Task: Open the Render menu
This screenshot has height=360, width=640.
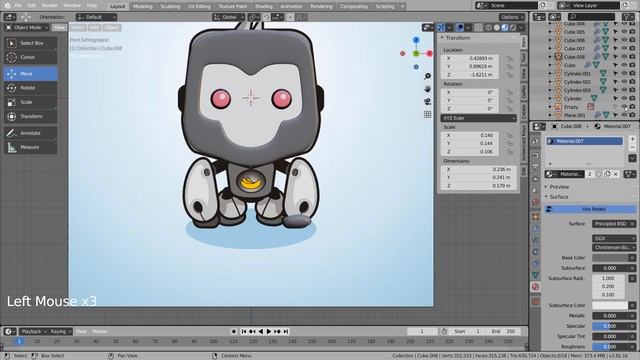Action: pos(49,6)
